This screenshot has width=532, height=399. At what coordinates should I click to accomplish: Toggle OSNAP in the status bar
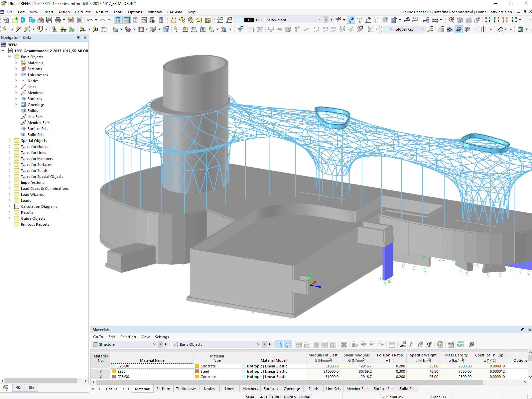[305, 396]
